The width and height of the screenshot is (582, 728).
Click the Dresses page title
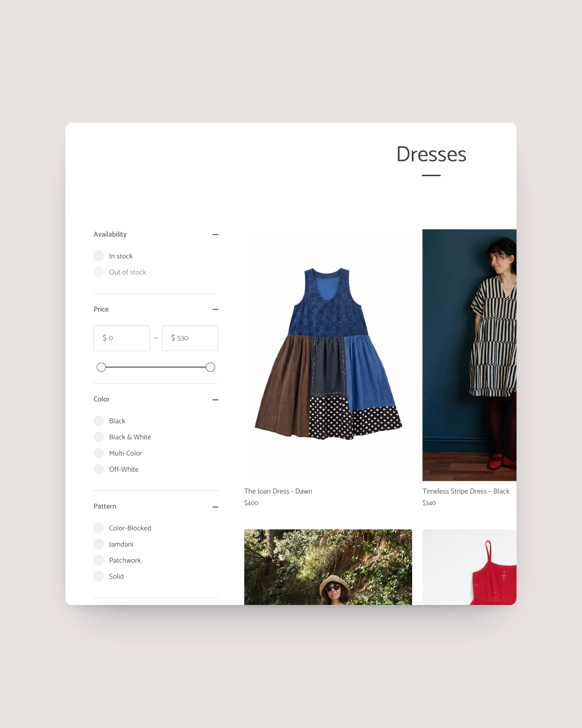[431, 154]
